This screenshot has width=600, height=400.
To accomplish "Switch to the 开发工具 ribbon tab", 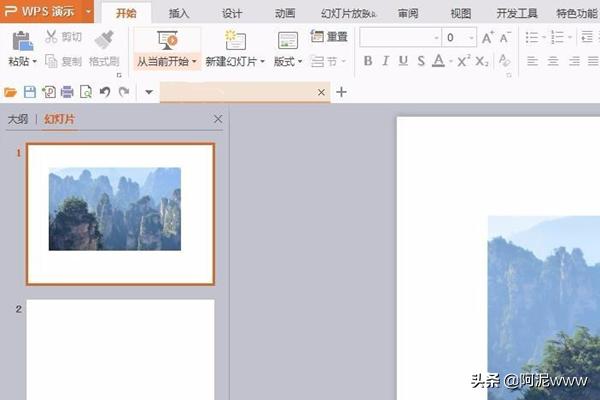I will pos(517,14).
